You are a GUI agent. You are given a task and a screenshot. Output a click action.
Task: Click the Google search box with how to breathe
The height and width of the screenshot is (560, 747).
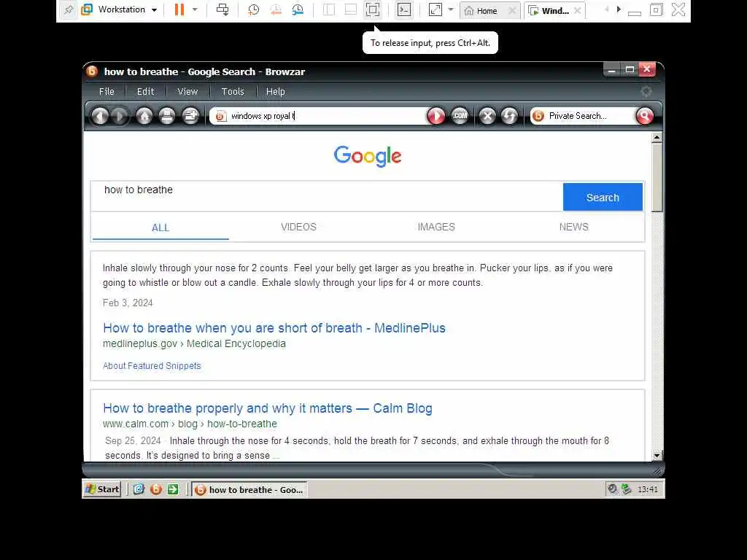(327, 196)
